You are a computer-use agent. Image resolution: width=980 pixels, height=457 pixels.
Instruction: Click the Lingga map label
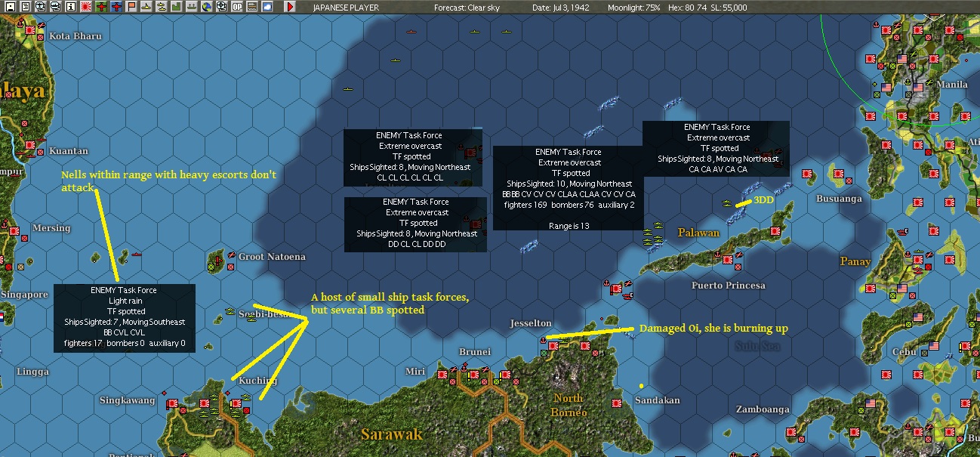pos(32,372)
